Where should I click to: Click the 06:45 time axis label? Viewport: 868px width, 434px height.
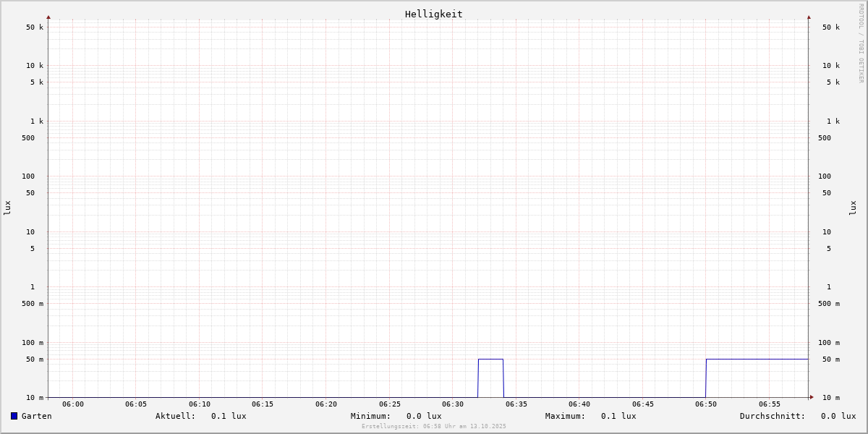tap(643, 404)
